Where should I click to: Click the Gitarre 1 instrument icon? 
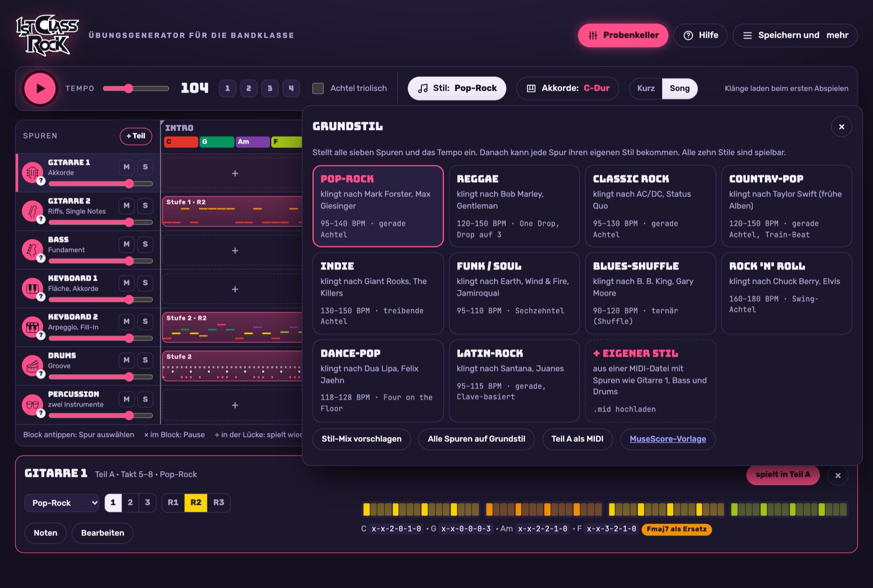tap(32, 173)
